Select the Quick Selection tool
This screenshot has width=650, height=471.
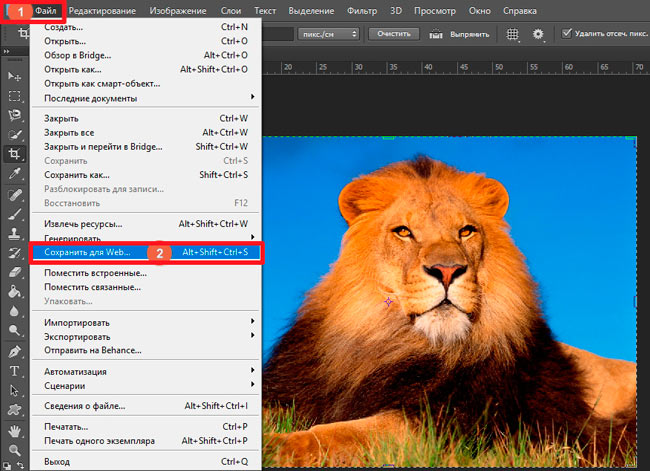point(15,135)
